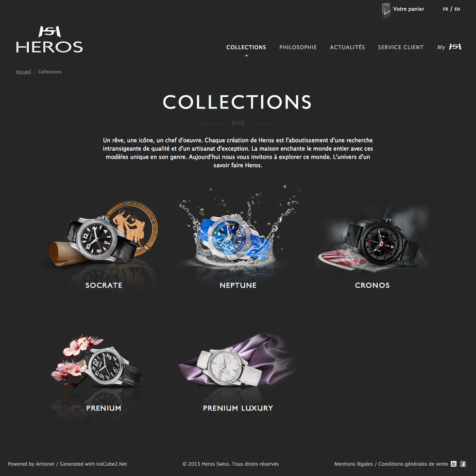
Task: Open the Facebook icon in footer
Action: click(x=463, y=463)
